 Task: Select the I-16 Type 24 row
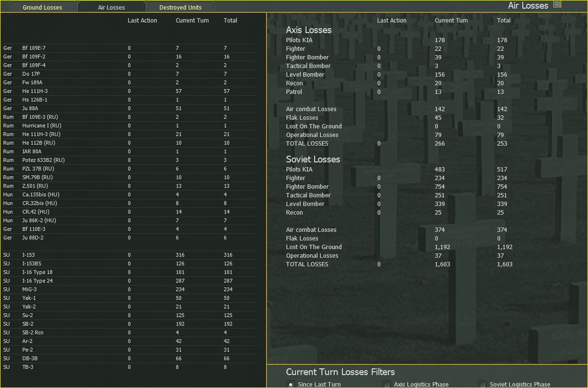pos(129,281)
